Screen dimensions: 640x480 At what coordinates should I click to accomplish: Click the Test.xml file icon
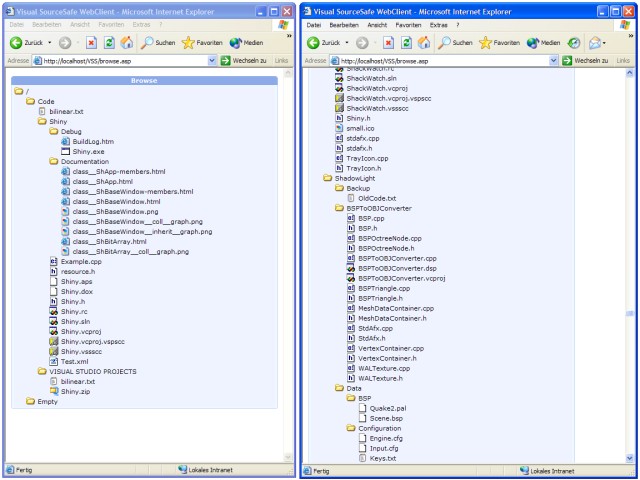(x=53, y=361)
